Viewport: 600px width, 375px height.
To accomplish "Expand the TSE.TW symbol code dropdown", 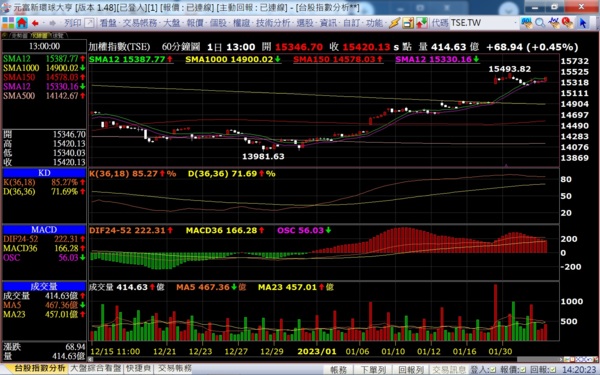I will (x=515, y=23).
